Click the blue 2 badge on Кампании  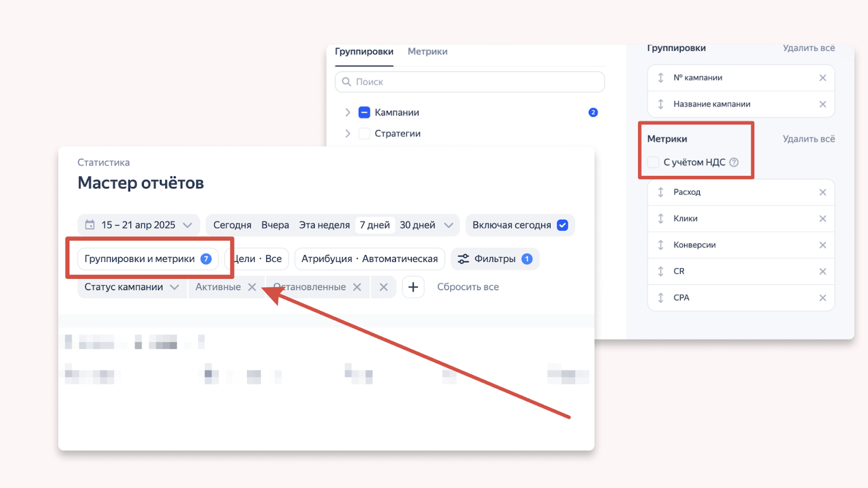pyautogui.click(x=593, y=112)
